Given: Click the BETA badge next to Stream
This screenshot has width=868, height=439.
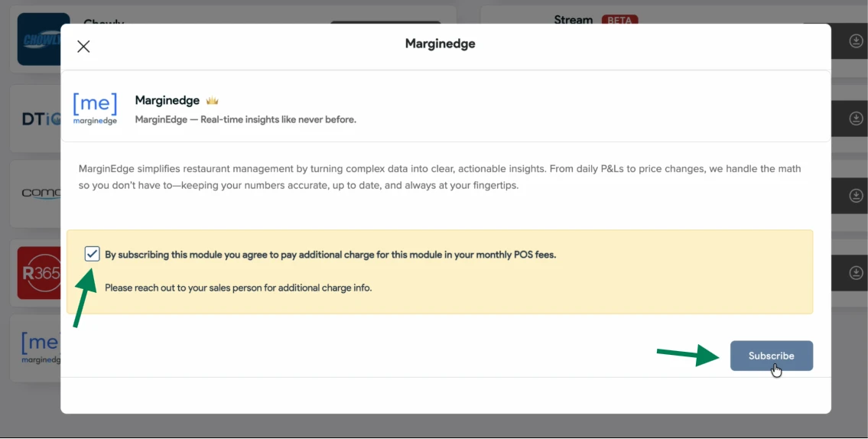Looking at the screenshot, I should pos(619,20).
